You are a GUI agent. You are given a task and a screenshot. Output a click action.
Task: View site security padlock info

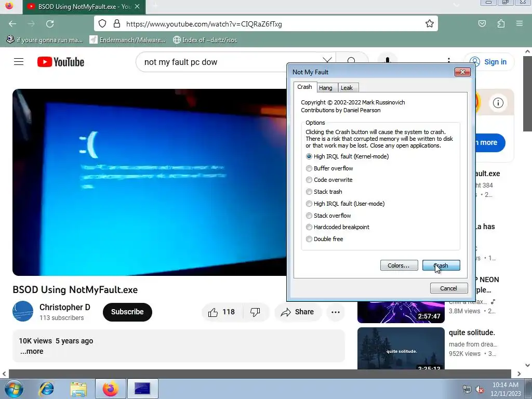pyautogui.click(x=117, y=23)
